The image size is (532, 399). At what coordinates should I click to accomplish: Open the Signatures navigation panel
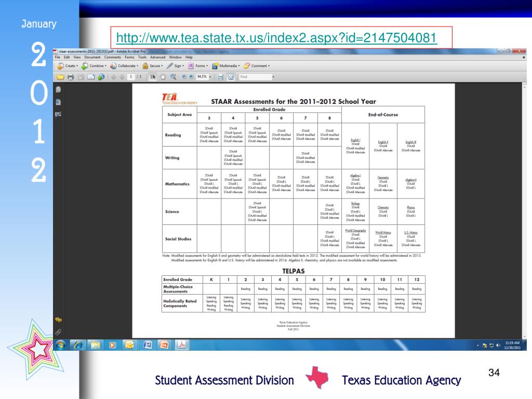(58, 114)
